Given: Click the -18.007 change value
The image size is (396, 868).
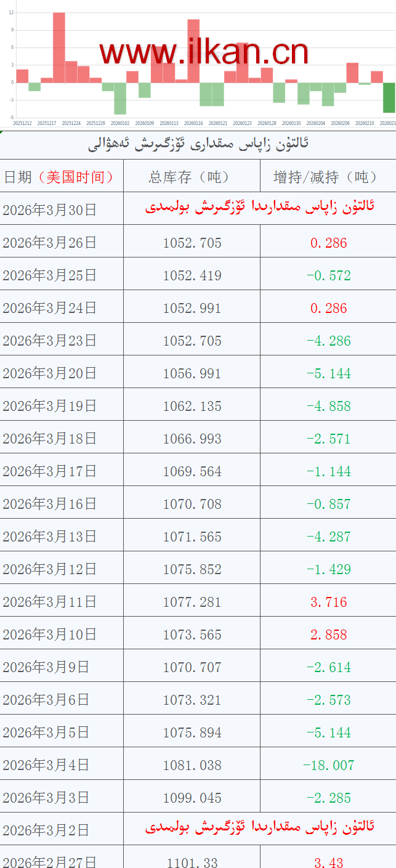Looking at the screenshot, I should (329, 765).
